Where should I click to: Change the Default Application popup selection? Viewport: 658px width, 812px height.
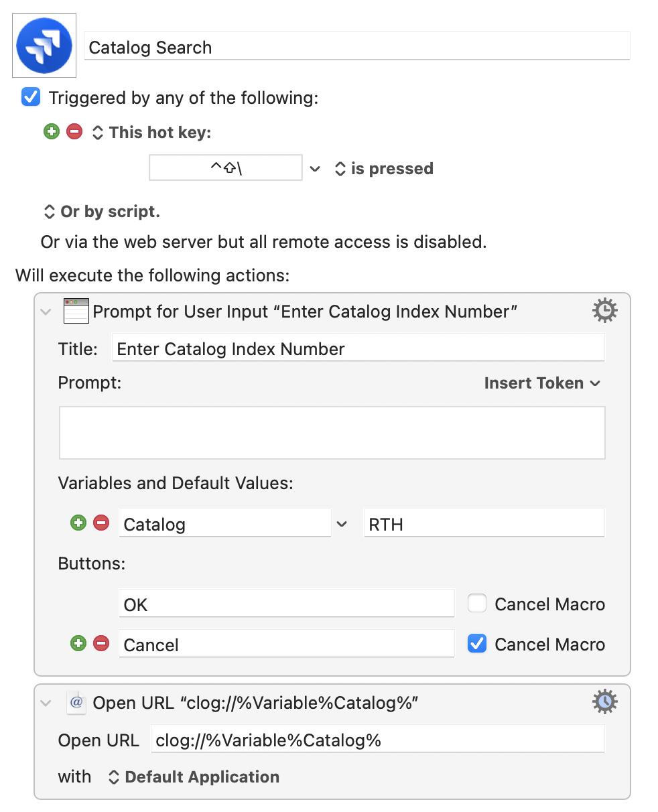pyautogui.click(x=194, y=777)
